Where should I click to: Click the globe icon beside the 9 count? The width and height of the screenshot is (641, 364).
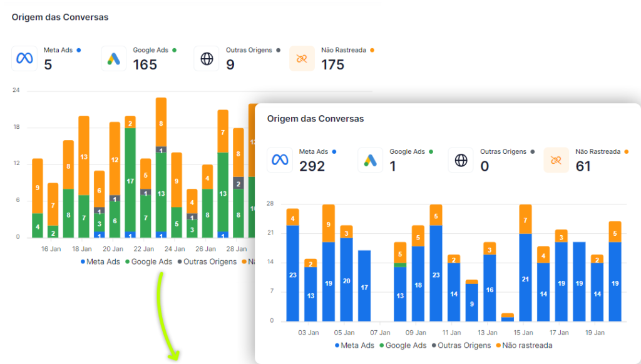(x=207, y=59)
